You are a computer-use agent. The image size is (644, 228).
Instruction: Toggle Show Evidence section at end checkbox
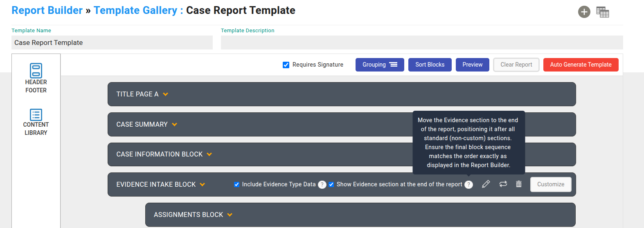pos(331,184)
